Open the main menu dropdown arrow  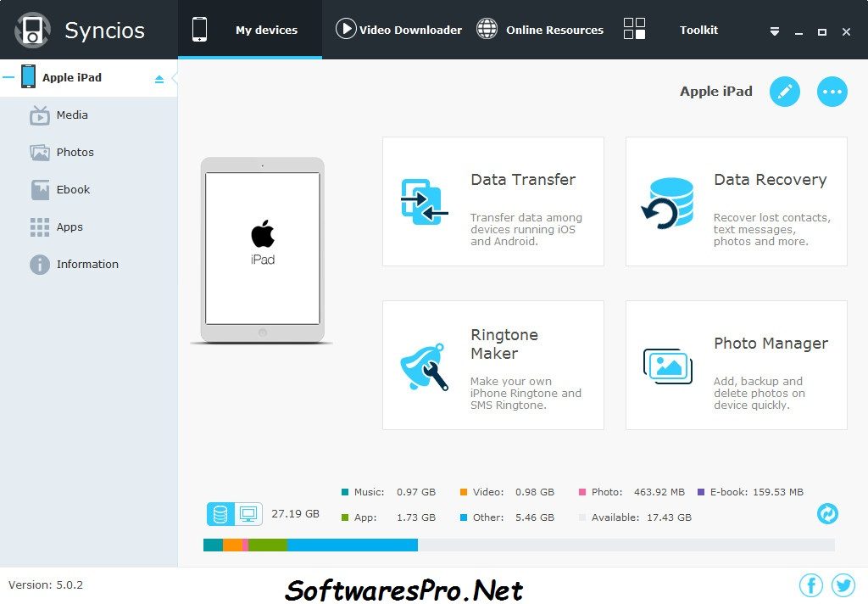click(774, 31)
